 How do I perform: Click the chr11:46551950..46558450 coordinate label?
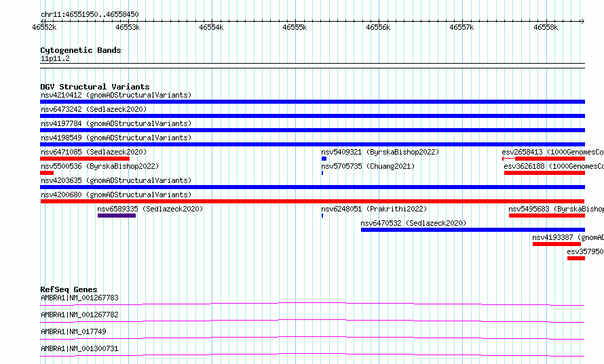90,14
